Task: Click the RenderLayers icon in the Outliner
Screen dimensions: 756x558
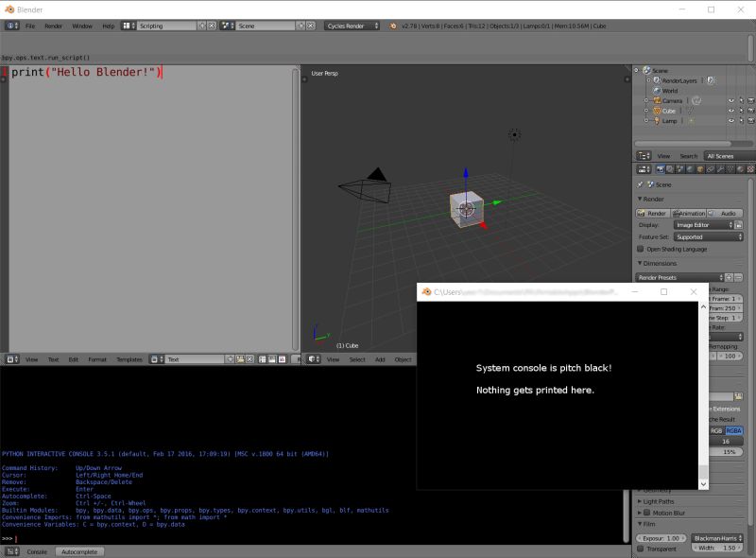Action: [657, 80]
